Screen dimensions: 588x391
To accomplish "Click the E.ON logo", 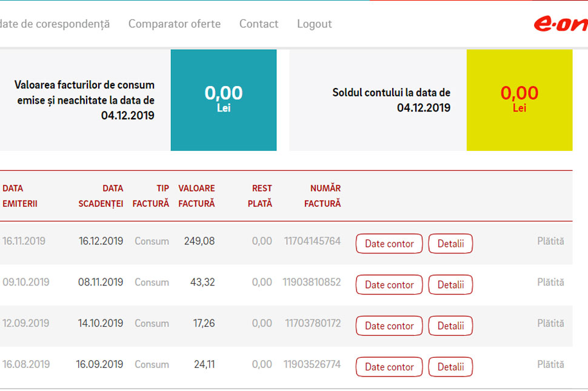I will (561, 24).
